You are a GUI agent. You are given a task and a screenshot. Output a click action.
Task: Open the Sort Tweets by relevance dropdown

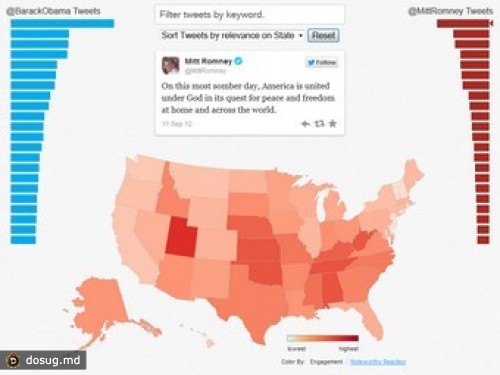point(232,36)
